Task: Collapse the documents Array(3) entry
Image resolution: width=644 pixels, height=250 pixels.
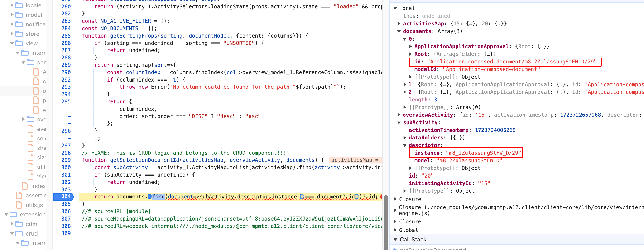Action: click(399, 31)
